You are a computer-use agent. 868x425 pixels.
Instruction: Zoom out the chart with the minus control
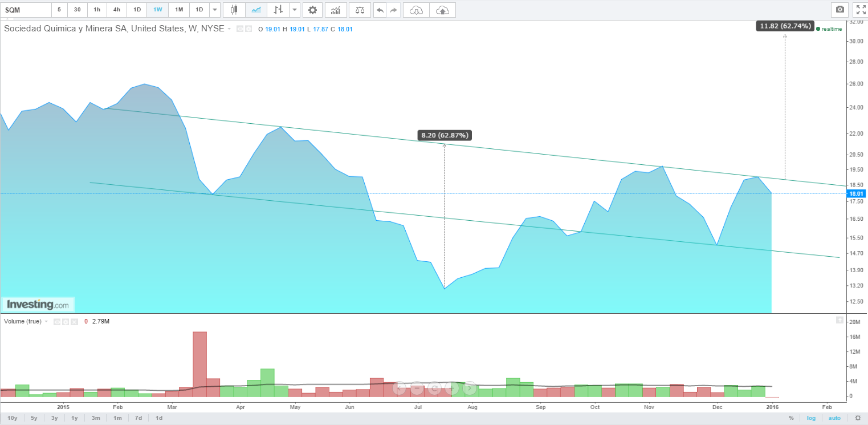[x=417, y=388]
